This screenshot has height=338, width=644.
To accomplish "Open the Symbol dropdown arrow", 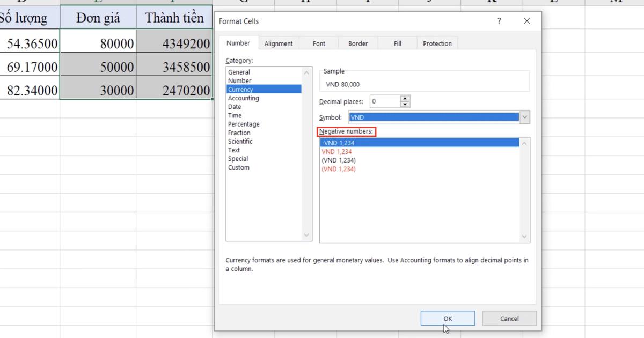I will (x=524, y=117).
